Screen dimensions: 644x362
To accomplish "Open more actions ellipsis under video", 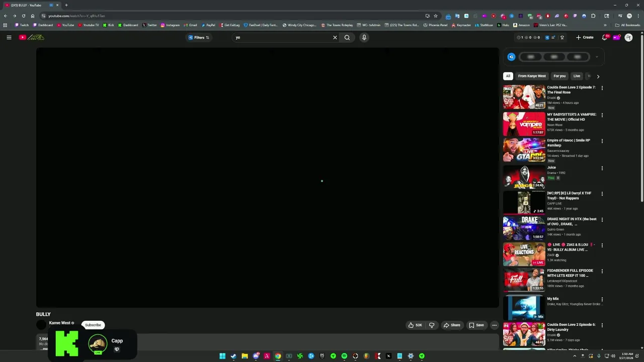I will pos(494,325).
